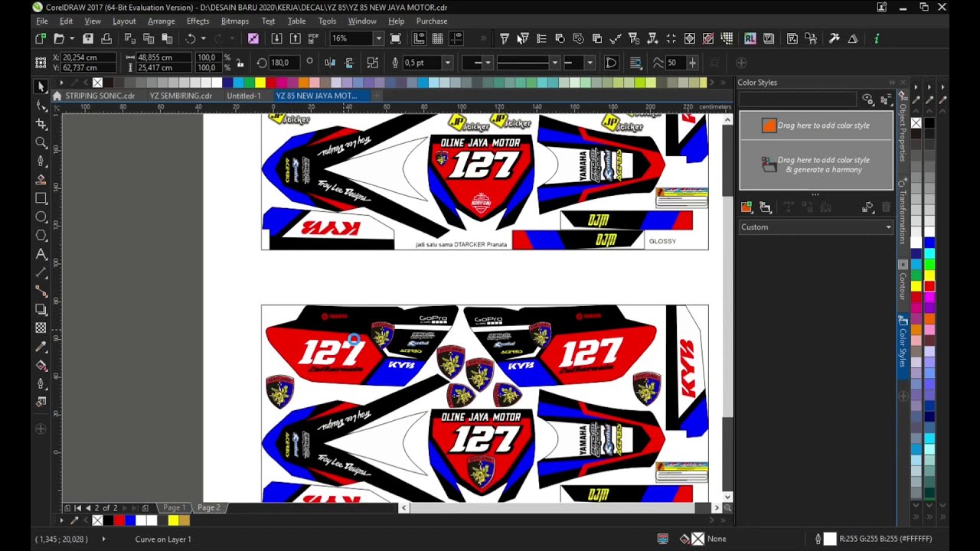980x551 pixels.
Task: Select the Drop Shadow tool
Action: (41, 309)
